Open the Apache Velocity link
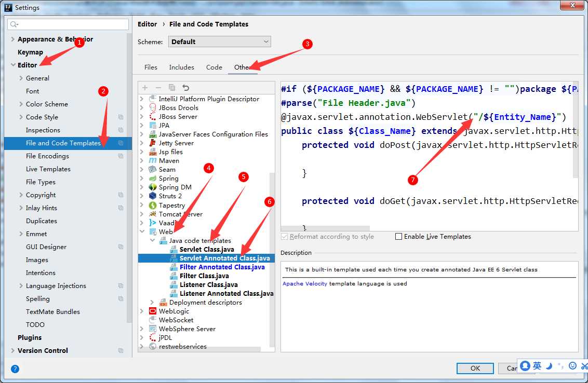 305,284
